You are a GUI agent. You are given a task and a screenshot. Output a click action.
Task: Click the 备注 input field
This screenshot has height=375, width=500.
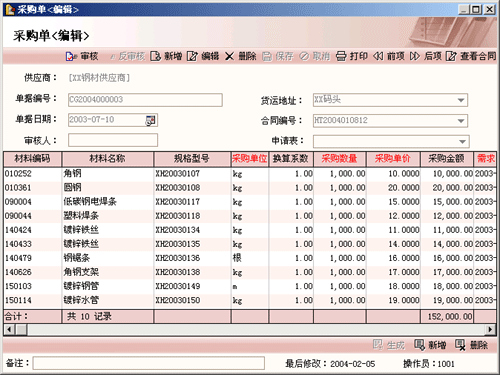(x=149, y=363)
